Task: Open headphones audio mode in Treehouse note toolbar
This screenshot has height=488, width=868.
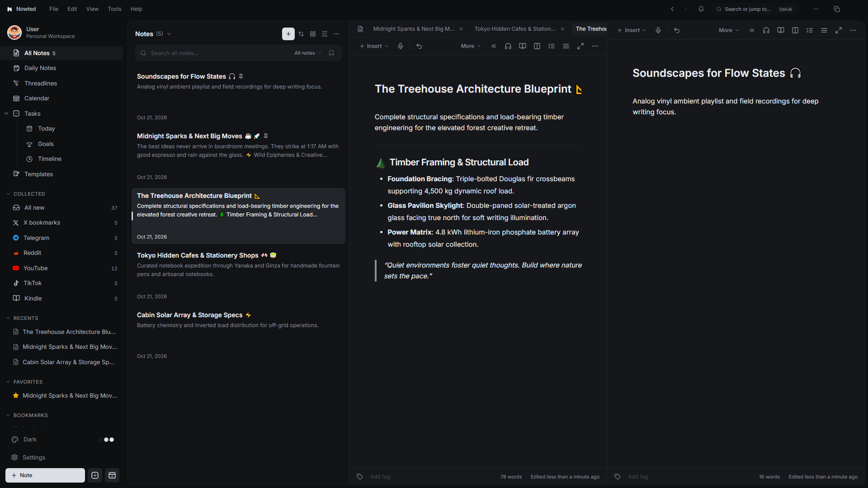Action: (508, 46)
